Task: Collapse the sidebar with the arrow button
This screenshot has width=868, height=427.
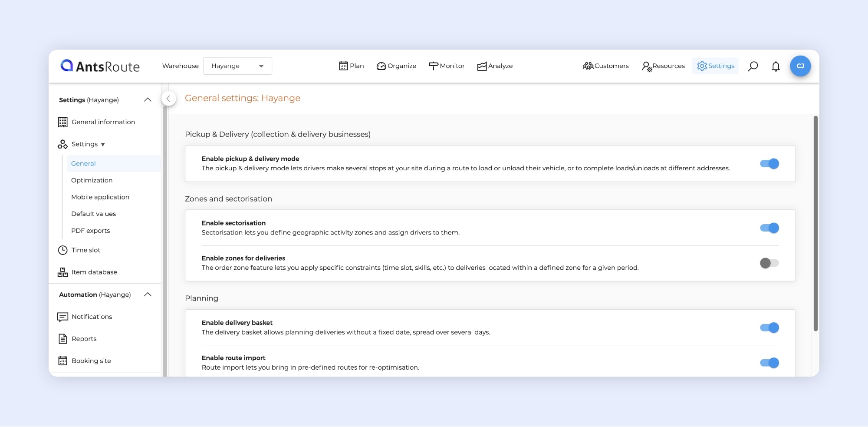Action: click(168, 99)
